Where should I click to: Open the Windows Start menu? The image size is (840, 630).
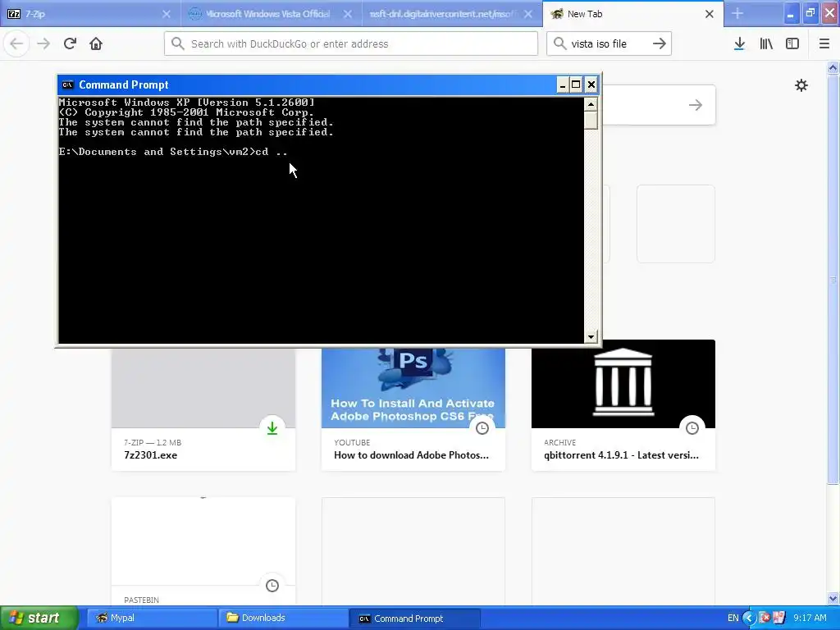click(x=39, y=618)
